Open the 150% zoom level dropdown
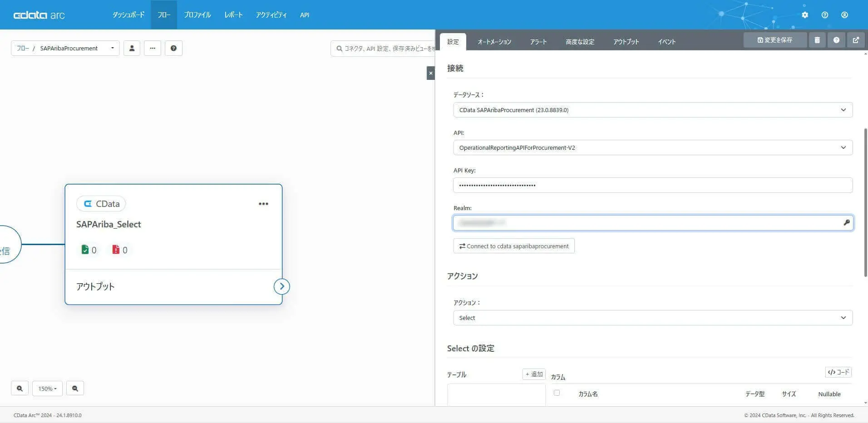 [x=47, y=389]
